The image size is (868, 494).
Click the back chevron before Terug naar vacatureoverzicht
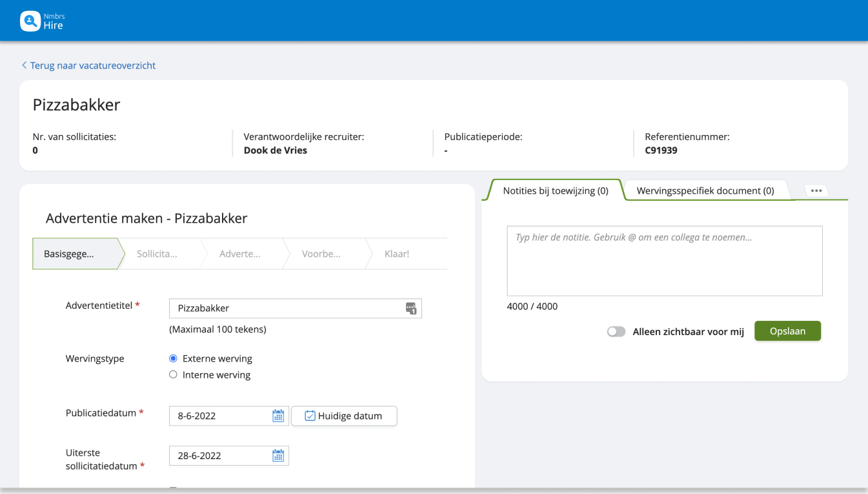point(25,65)
